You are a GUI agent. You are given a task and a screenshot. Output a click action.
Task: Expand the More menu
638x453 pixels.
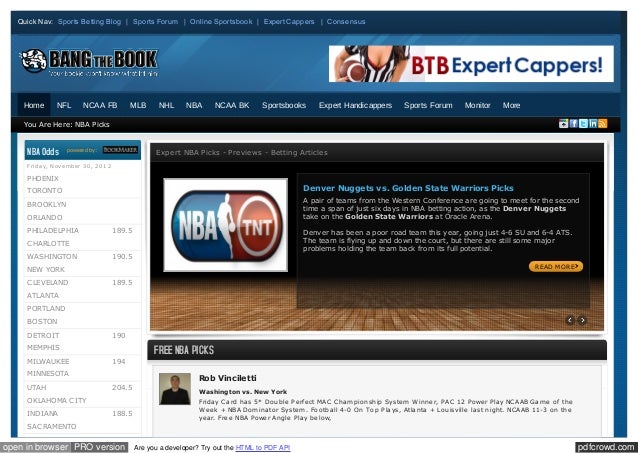coord(511,105)
